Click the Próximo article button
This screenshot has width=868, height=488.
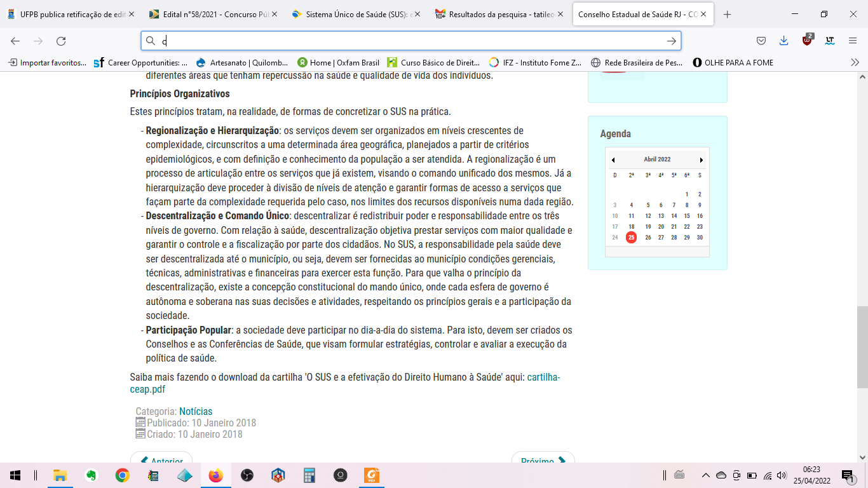click(x=543, y=461)
